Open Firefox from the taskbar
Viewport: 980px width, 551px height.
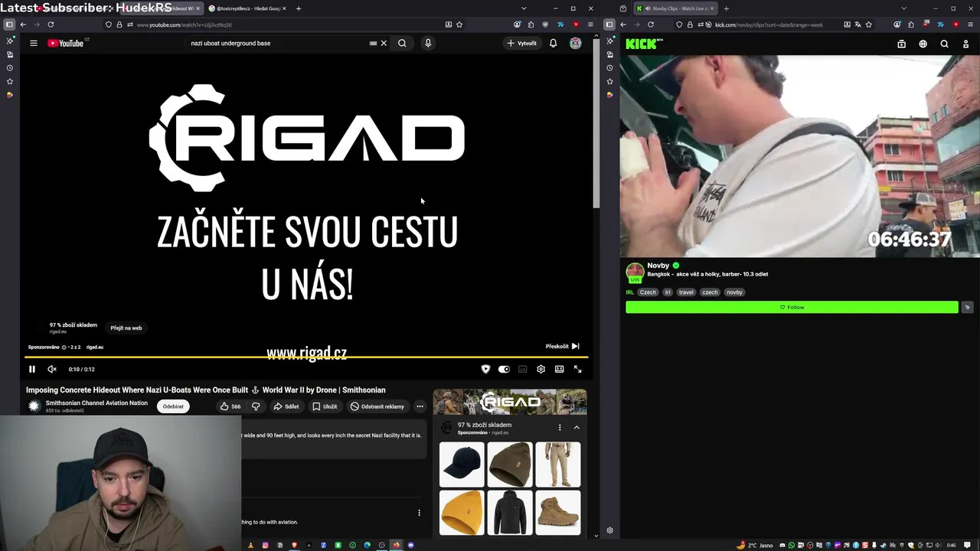pyautogui.click(x=396, y=545)
